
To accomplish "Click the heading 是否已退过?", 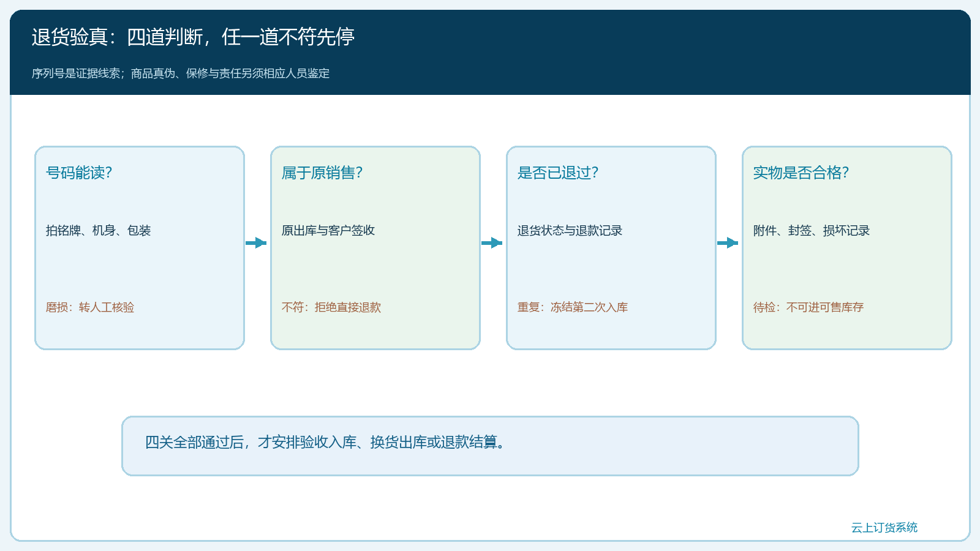I will point(558,173).
